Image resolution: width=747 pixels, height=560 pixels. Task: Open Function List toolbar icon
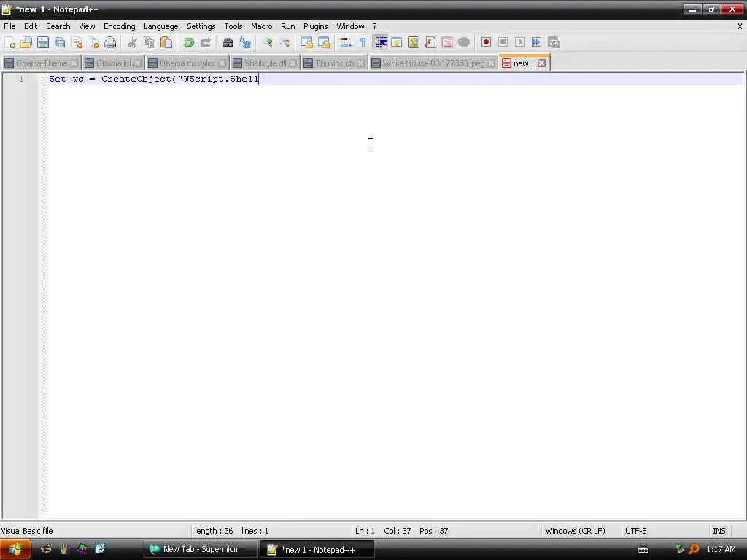pyautogui.click(x=430, y=42)
